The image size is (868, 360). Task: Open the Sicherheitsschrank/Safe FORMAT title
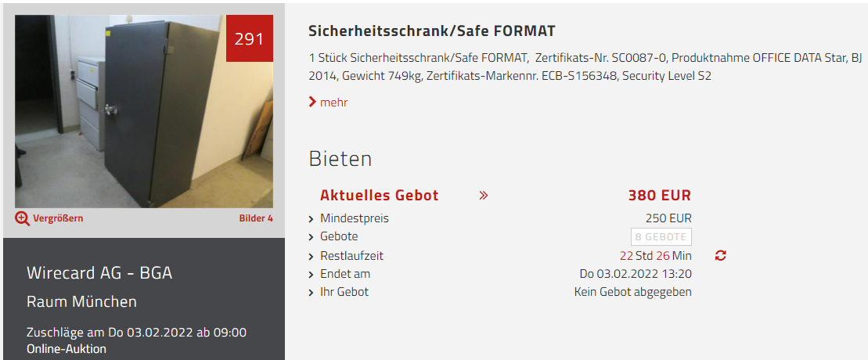click(x=431, y=31)
